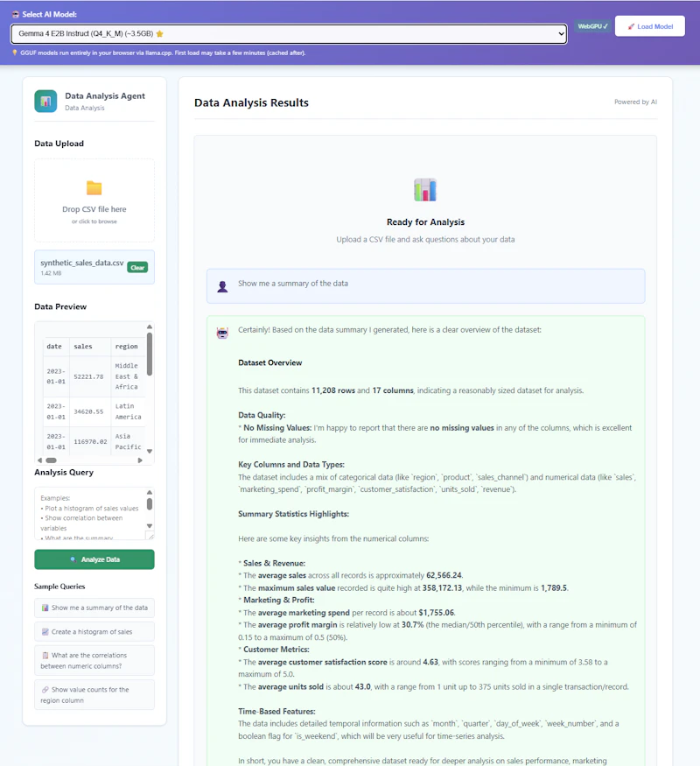700x766 pixels.
Task: Click the data preview scroll up arrow
Action: coord(150,327)
